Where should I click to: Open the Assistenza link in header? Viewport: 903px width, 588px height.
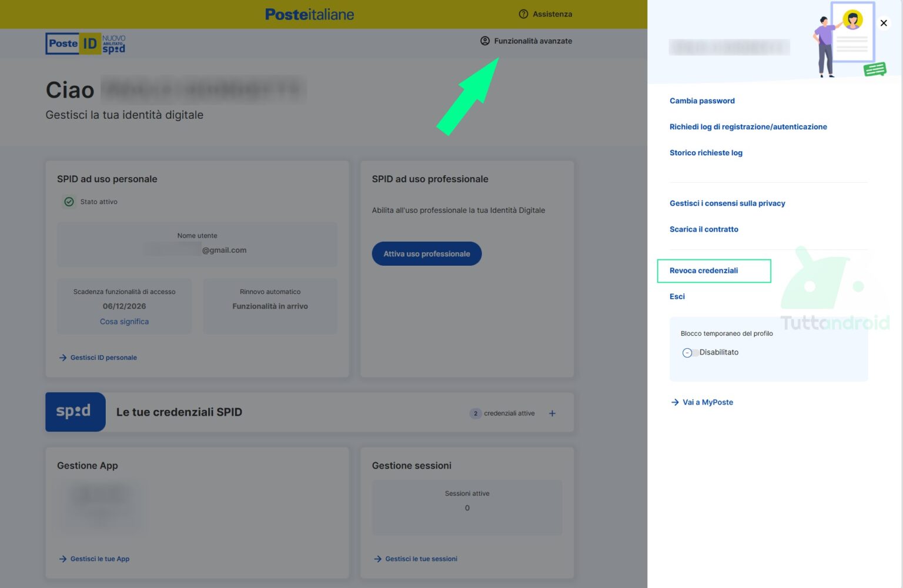(x=552, y=14)
